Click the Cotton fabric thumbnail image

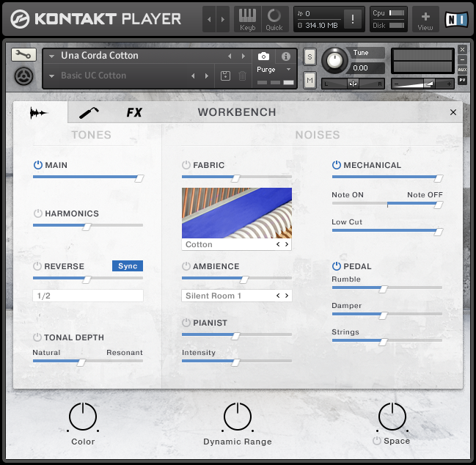237,213
